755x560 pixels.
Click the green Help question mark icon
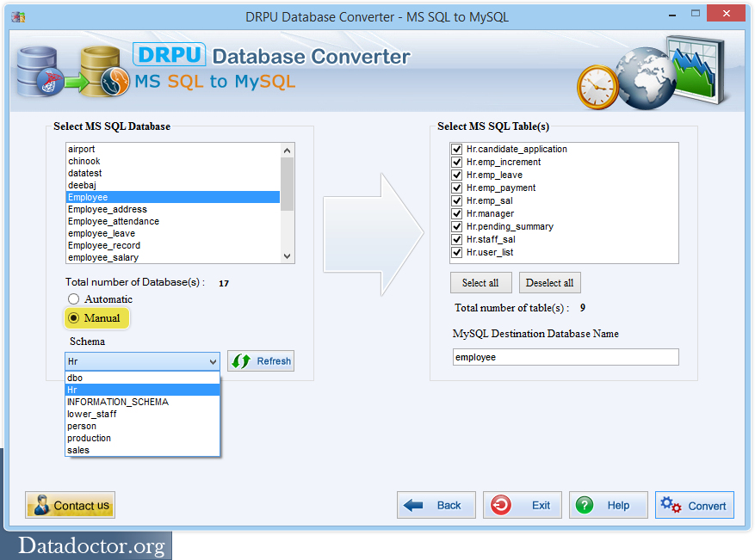[x=585, y=505]
